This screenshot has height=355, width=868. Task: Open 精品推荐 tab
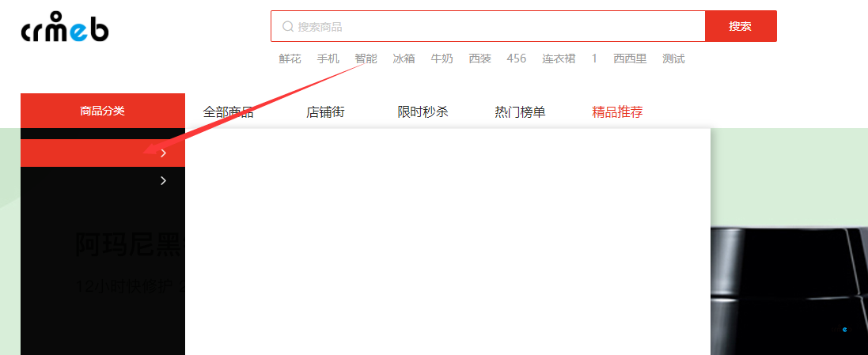[617, 112]
